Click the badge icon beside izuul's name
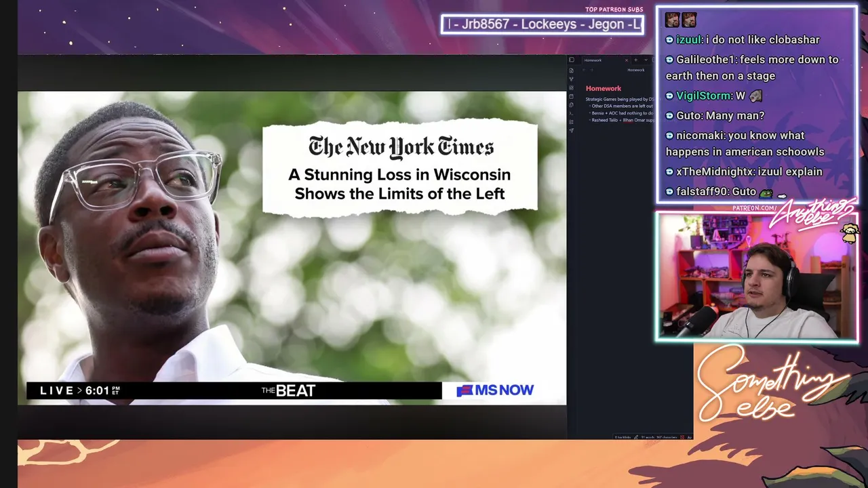This screenshot has width=868, height=488. point(670,40)
